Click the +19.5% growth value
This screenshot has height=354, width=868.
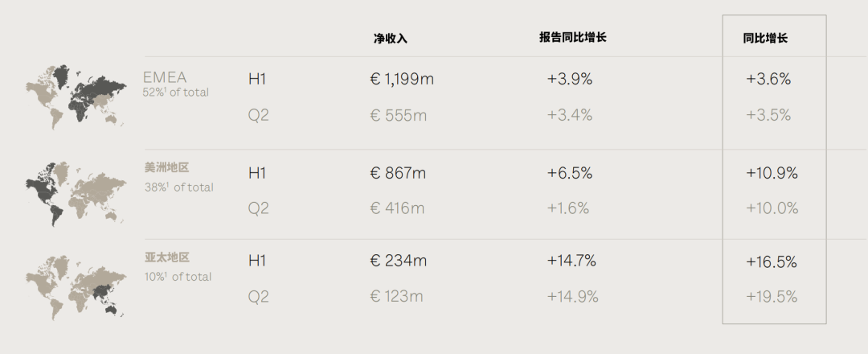772,297
